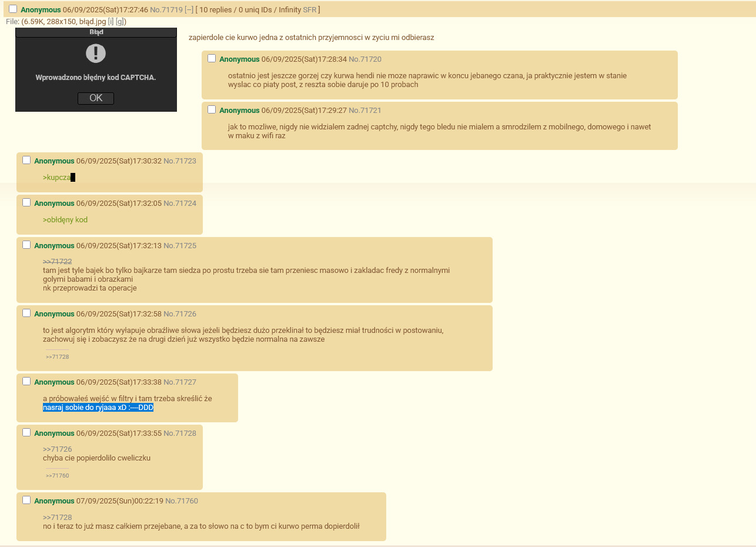Click highlighted text "nasraj sobie do ryjaaa xD"
This screenshot has height=547, width=756.
coord(85,408)
